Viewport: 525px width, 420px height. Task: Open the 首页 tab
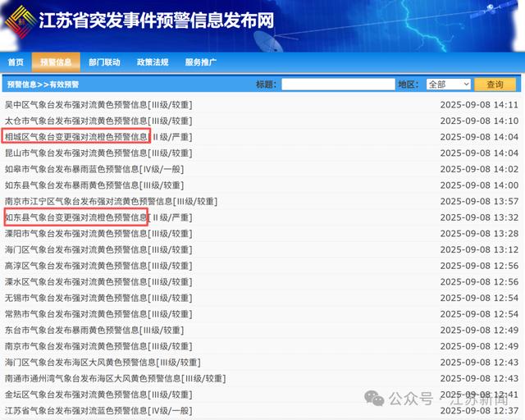16,62
